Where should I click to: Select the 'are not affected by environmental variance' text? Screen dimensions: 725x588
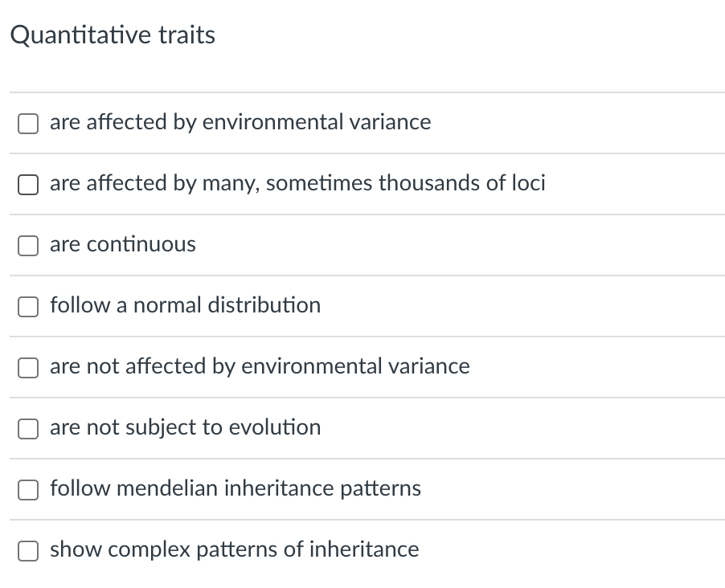click(x=260, y=366)
